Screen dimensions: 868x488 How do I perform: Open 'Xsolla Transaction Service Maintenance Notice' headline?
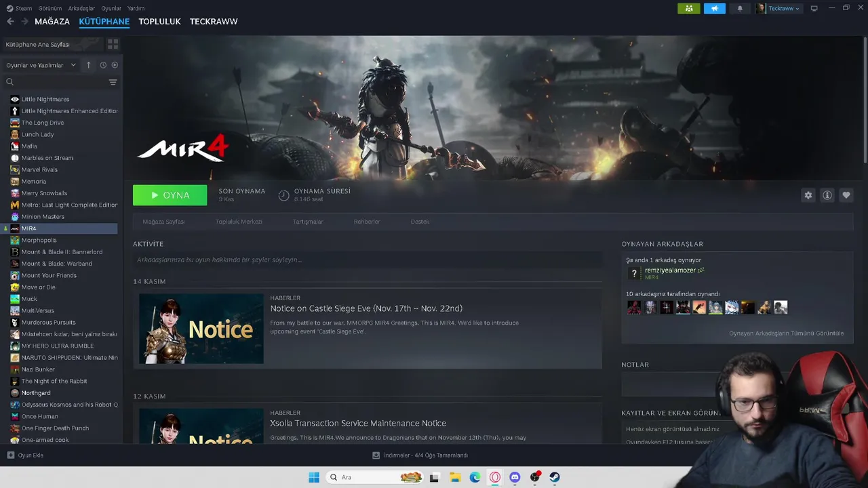point(358,423)
